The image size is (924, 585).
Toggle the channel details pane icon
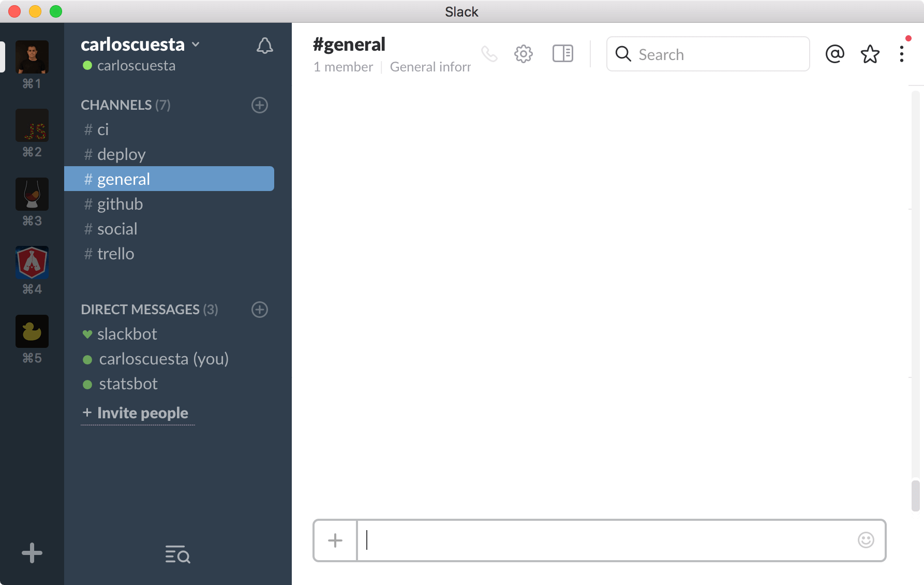[563, 54]
